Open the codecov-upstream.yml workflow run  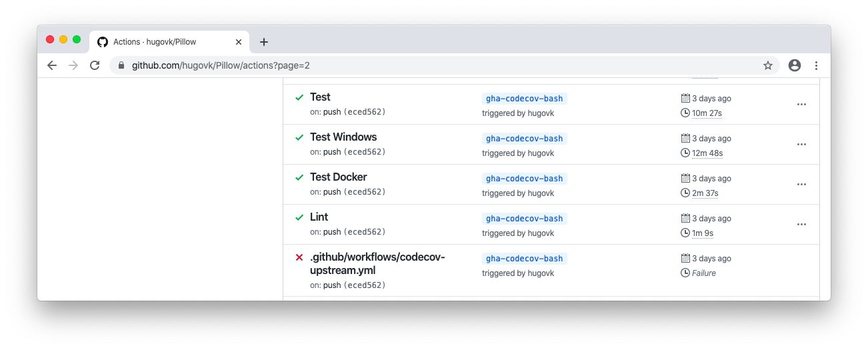click(x=377, y=263)
